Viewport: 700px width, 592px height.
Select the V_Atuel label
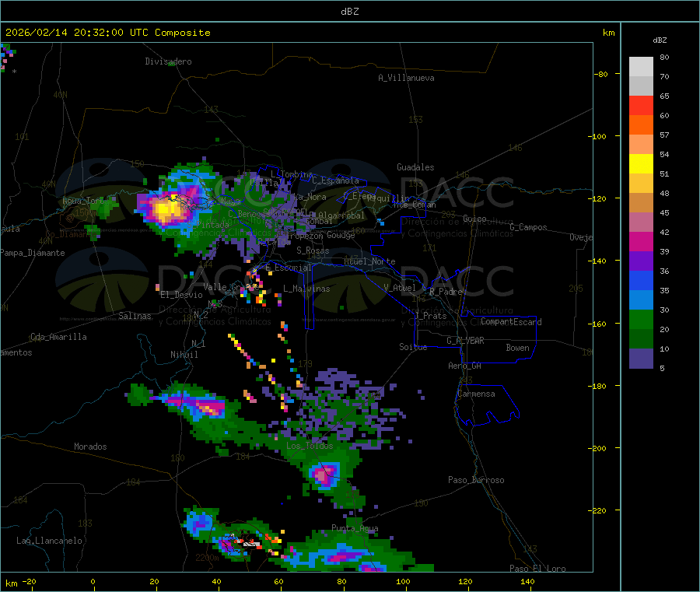(x=400, y=288)
